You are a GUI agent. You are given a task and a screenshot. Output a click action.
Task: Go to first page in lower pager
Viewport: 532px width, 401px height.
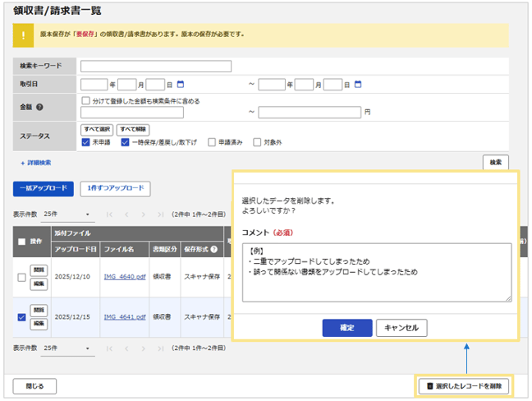[109, 348]
